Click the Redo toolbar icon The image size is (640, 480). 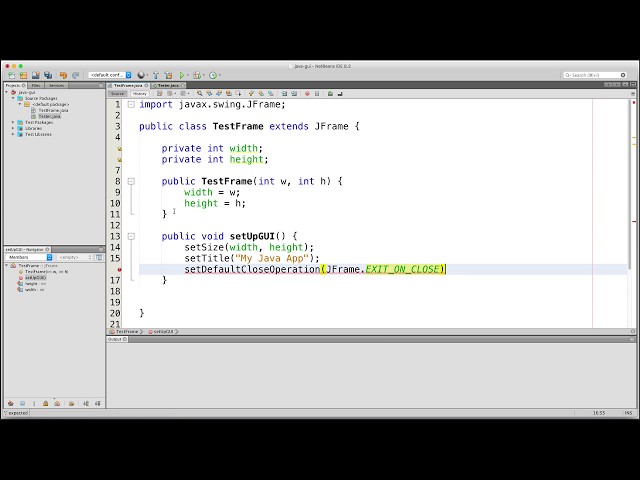point(76,76)
